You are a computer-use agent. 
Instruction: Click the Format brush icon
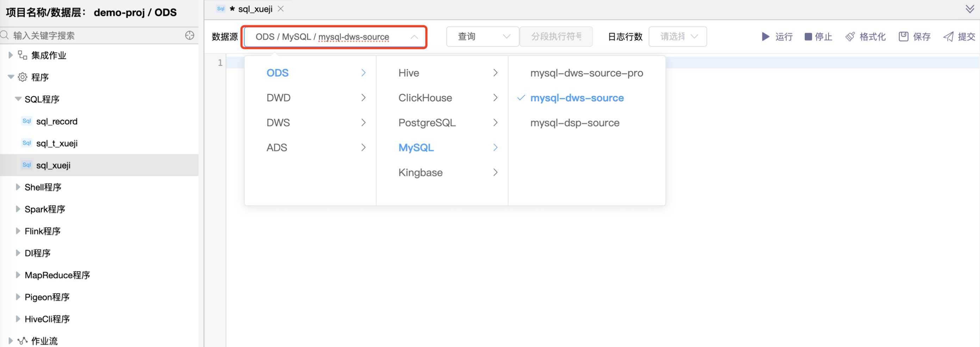tap(850, 37)
